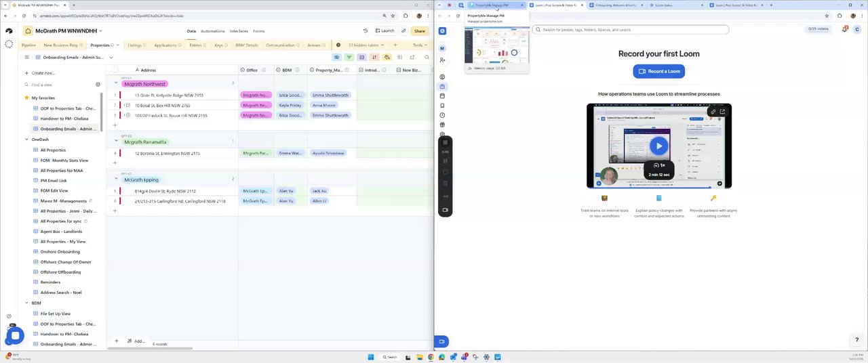This screenshot has height=363, width=868.
Task: Open Loom video in new tab icon
Action: 723,111
